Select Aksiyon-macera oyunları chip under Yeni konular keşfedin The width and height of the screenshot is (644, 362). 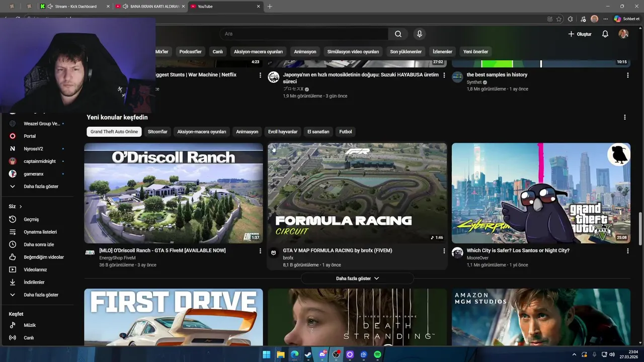click(x=201, y=132)
